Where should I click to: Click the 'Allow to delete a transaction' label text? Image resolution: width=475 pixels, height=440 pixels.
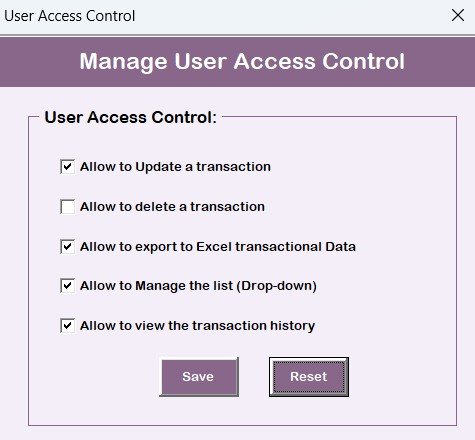pyautogui.click(x=172, y=207)
